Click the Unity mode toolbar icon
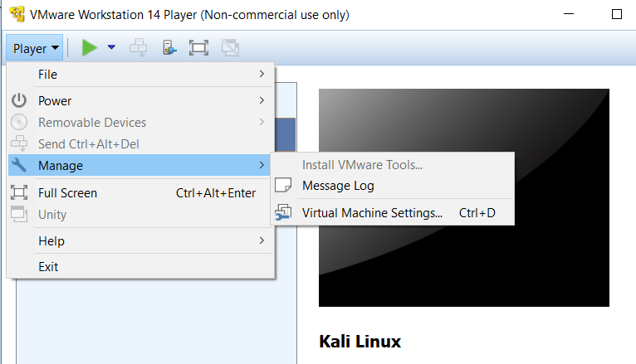The height and width of the screenshot is (364, 636). [x=230, y=48]
